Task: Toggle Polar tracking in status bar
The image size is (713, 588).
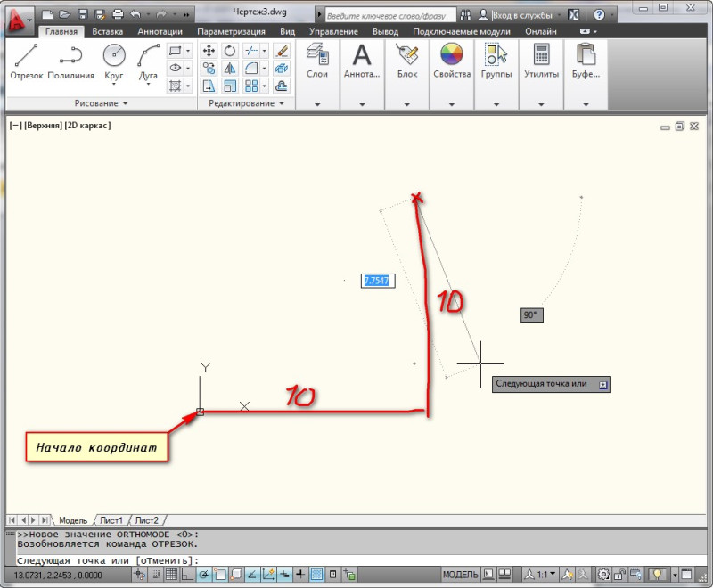Action: pyautogui.click(x=204, y=575)
